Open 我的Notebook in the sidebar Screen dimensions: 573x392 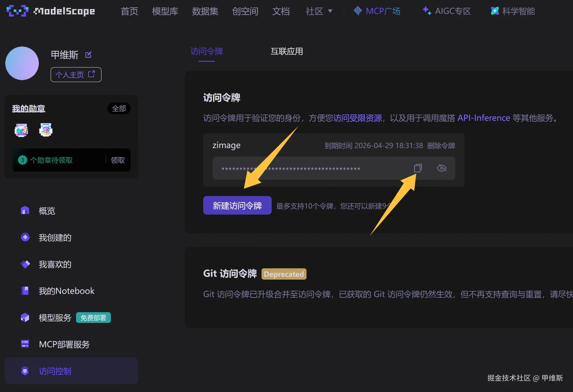[66, 291]
